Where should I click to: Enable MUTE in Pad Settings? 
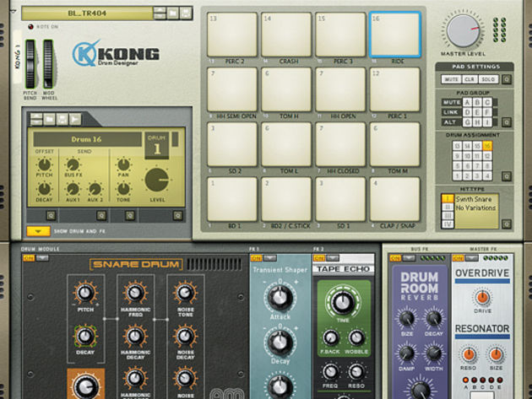coord(451,79)
